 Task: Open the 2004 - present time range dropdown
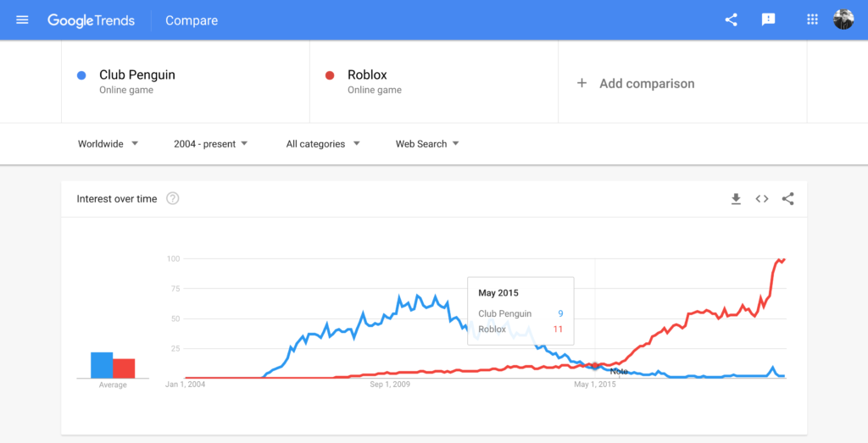point(210,144)
